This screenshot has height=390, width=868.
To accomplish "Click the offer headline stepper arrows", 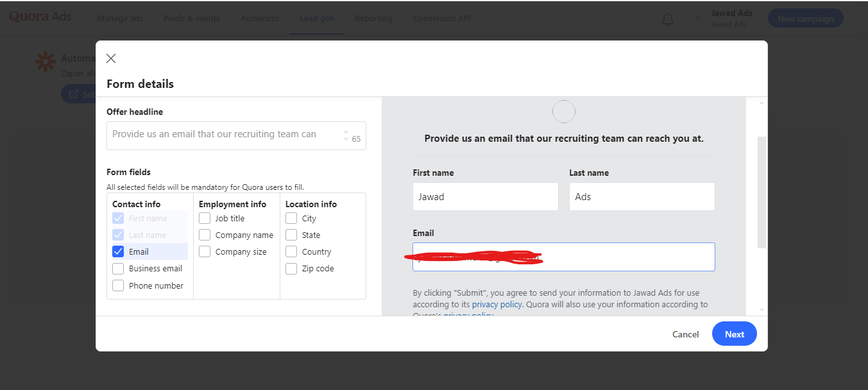I will [x=346, y=135].
